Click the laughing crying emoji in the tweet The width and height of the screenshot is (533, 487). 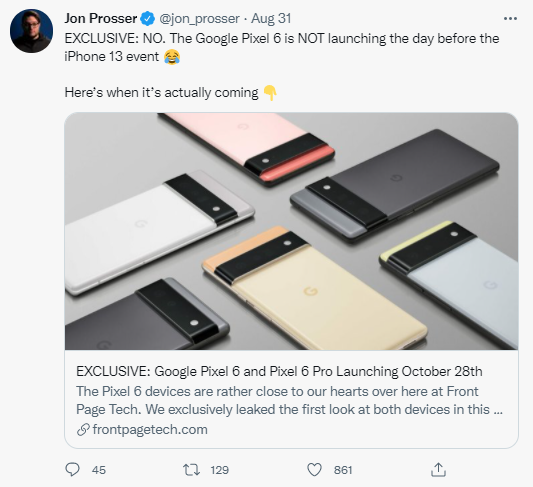(x=172, y=57)
